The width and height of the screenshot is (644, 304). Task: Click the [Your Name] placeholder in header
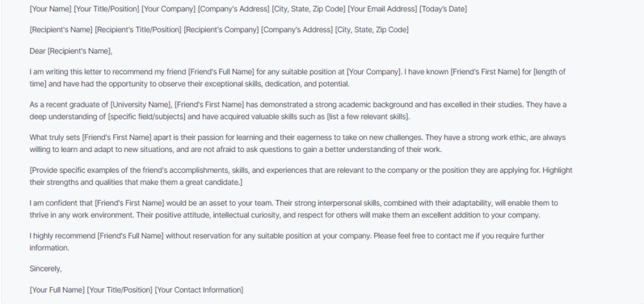[x=50, y=9]
